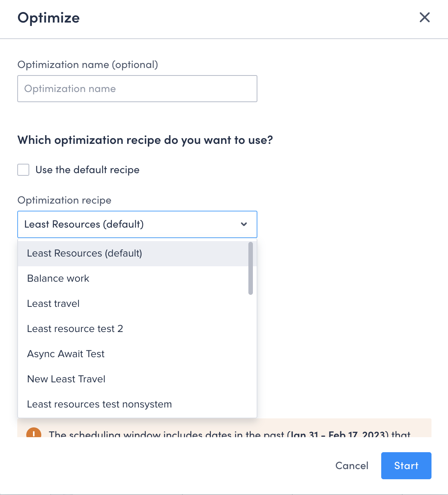The image size is (448, 495).
Task: Select the Async Await Test recipe
Action: click(66, 353)
